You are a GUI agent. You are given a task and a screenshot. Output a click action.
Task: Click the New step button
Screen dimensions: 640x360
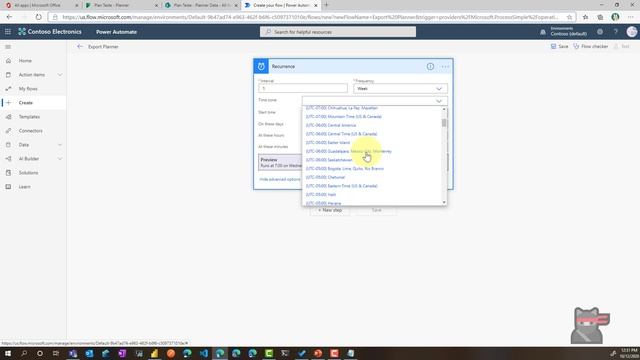330,210
